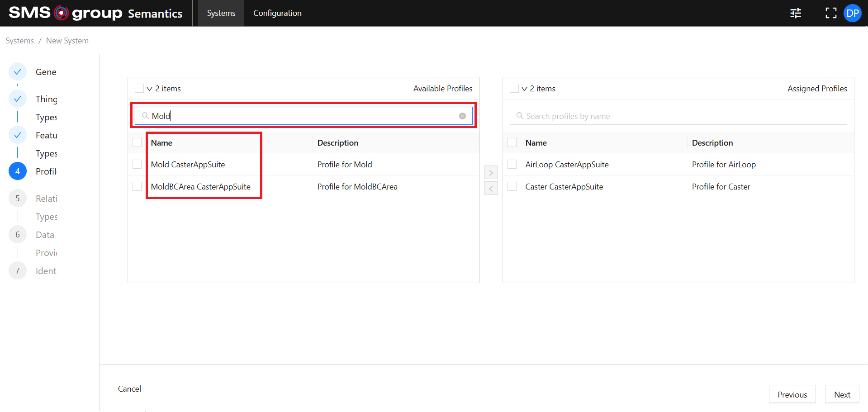Expand selection dropdown in Available Profiles
Viewport: 868px width, 412px height.
(x=149, y=89)
